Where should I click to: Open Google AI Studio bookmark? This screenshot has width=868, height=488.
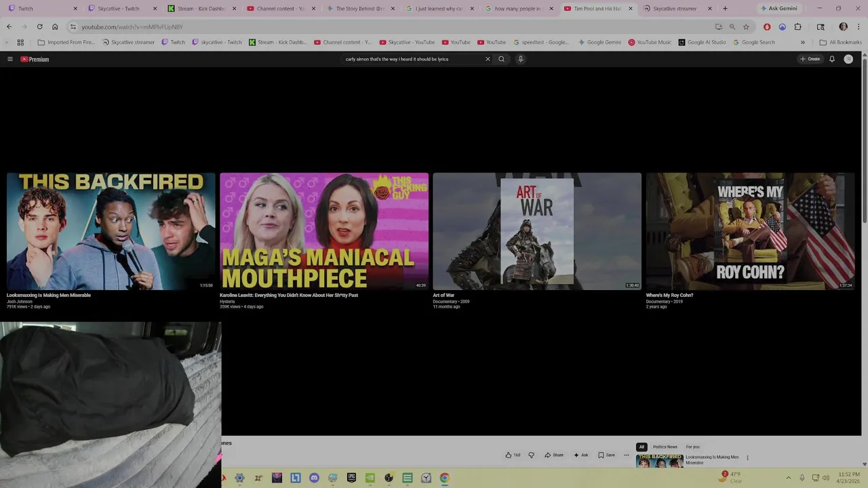(702, 42)
